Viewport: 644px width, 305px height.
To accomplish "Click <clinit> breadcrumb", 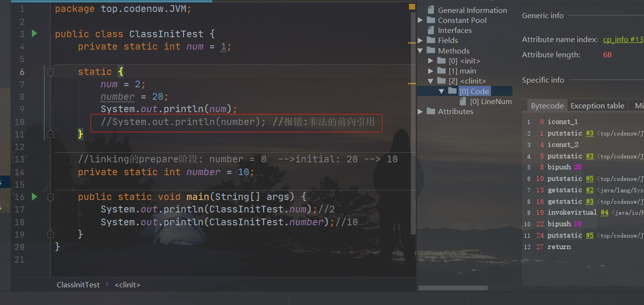I will point(127,284).
